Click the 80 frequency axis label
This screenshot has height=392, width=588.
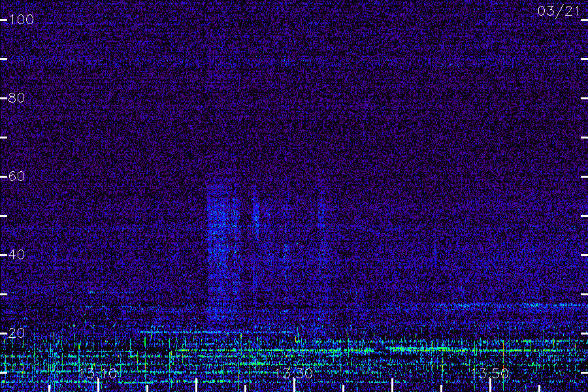point(16,98)
